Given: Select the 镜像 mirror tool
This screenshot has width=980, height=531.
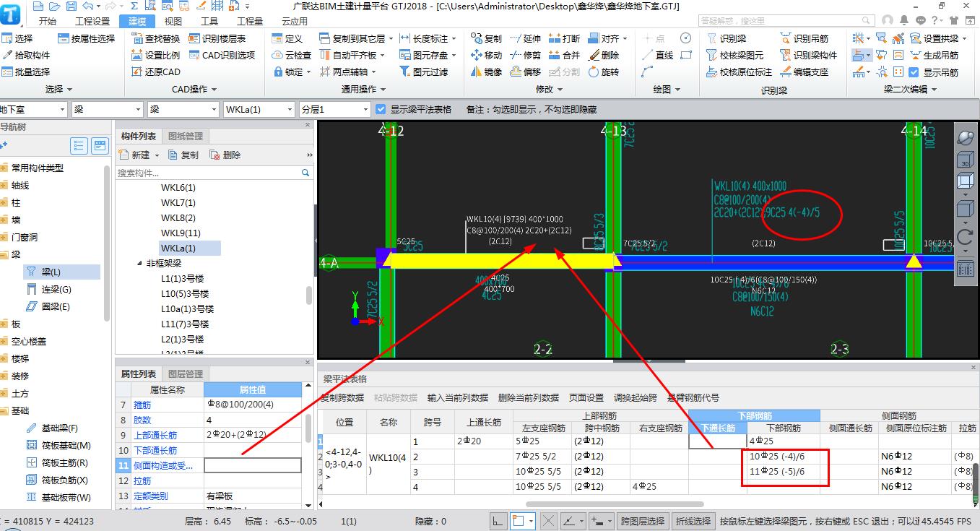Looking at the screenshot, I should [x=486, y=72].
